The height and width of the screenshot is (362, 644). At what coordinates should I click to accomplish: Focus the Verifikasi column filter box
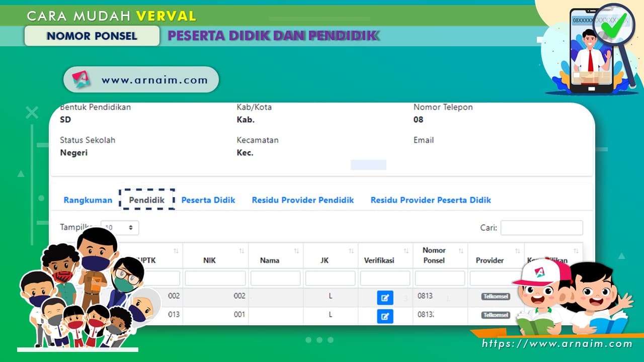coord(385,278)
